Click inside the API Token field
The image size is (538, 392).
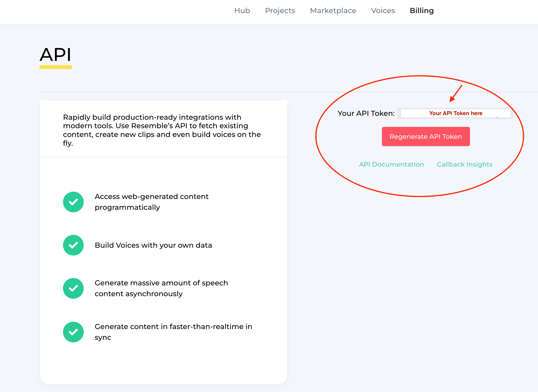tap(455, 113)
